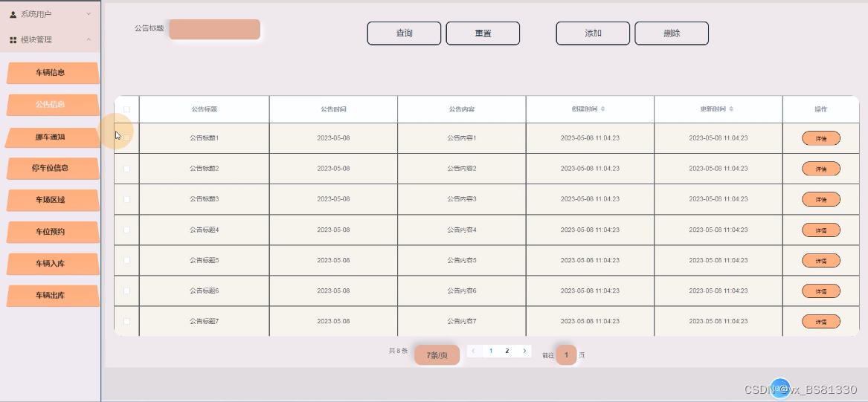Click the 公告标题 search input field
Viewport: 868px width, 402px height.
click(x=215, y=29)
